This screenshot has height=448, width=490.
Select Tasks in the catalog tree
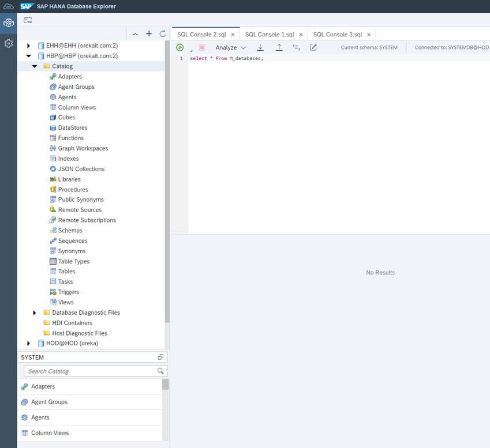pos(65,281)
